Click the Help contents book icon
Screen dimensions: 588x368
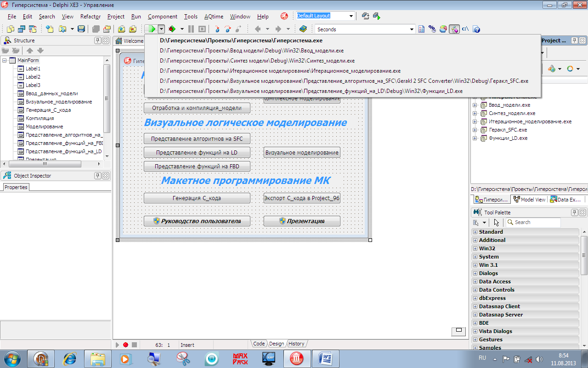[303, 29]
